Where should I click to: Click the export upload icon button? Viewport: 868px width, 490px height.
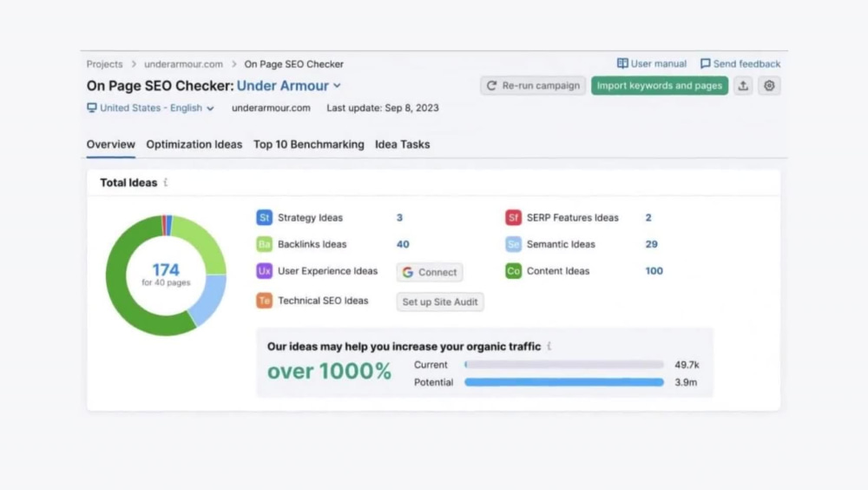coord(743,85)
